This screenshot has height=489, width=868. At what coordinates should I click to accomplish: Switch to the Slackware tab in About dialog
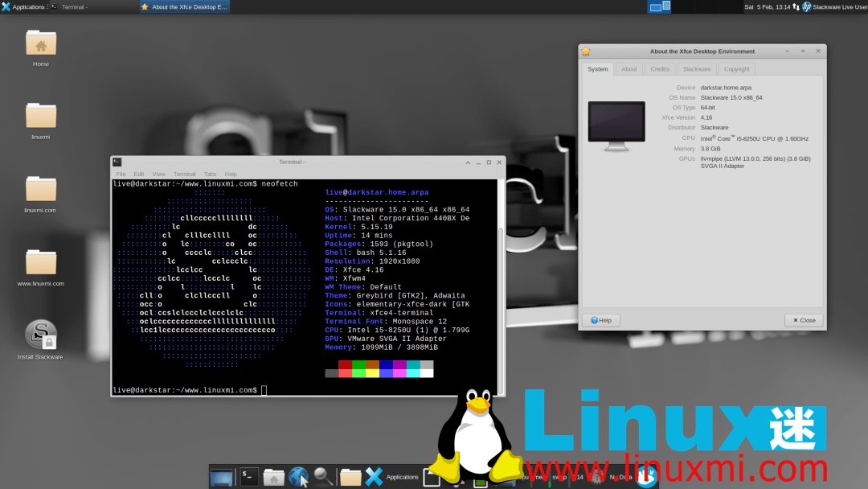[x=697, y=69]
